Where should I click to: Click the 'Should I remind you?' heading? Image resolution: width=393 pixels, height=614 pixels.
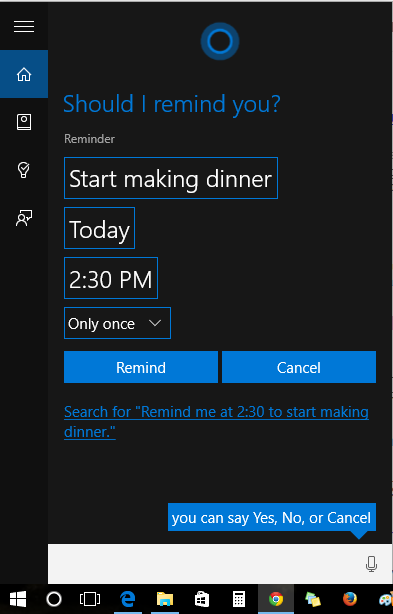(171, 104)
